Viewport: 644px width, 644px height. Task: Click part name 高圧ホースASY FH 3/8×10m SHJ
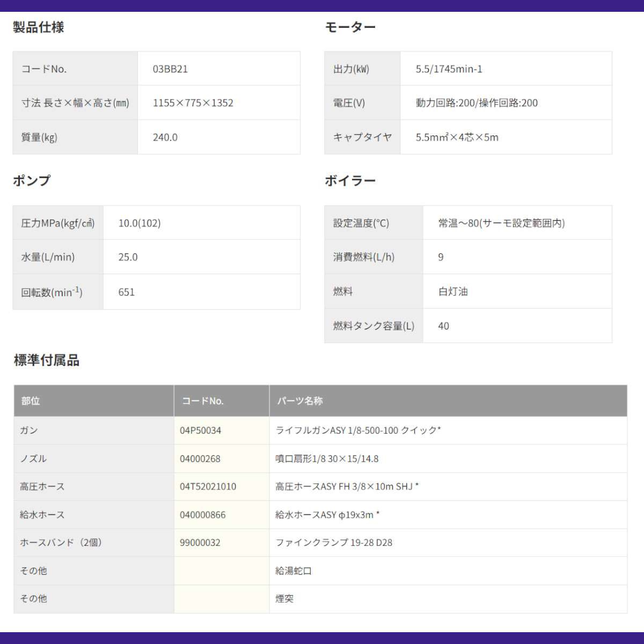tap(344, 487)
